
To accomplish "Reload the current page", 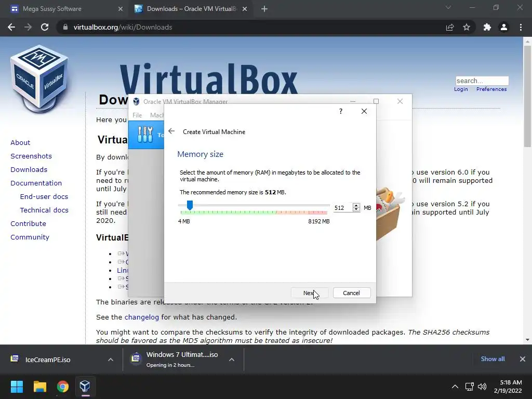I will click(45, 27).
